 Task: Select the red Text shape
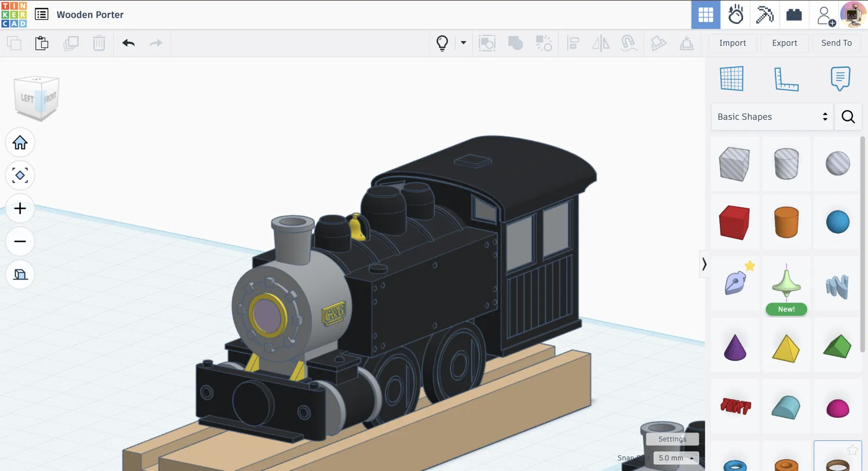point(735,406)
